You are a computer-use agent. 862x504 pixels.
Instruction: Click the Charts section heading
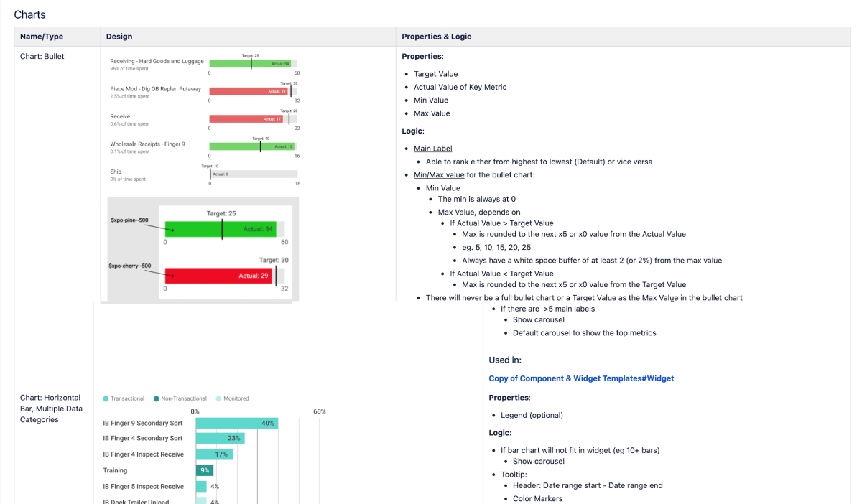pyautogui.click(x=30, y=14)
